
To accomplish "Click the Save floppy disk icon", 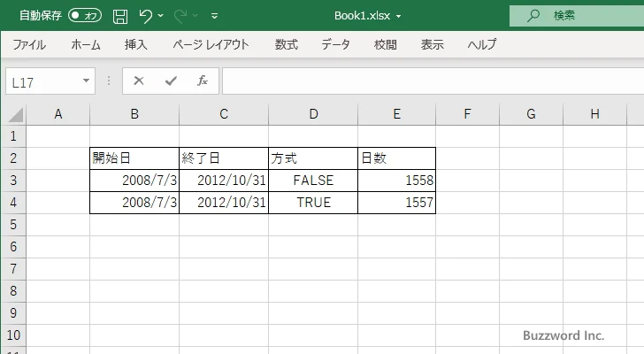I will (120, 16).
